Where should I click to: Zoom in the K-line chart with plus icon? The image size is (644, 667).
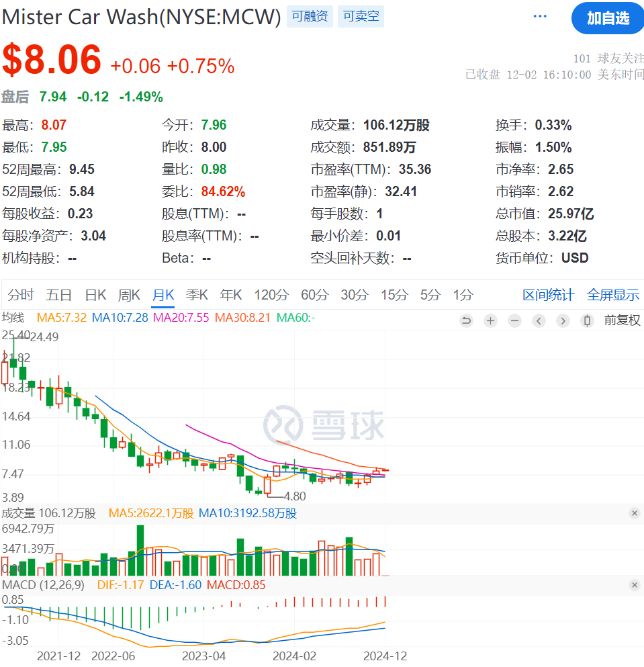point(490,320)
